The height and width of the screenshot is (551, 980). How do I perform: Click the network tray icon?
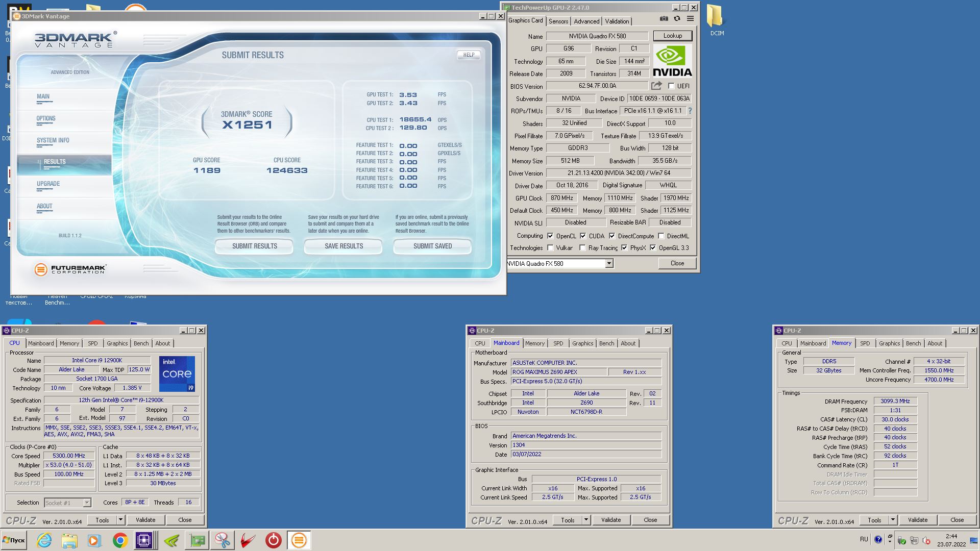[x=914, y=541]
